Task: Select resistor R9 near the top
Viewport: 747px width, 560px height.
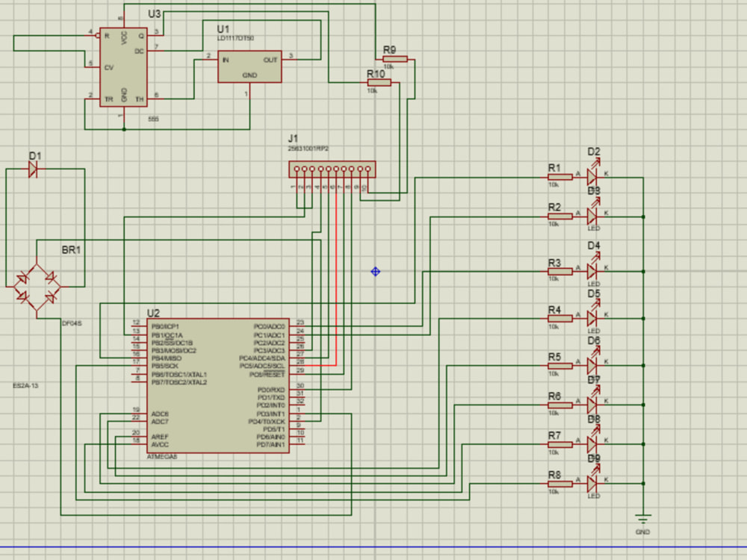Action: (395, 59)
